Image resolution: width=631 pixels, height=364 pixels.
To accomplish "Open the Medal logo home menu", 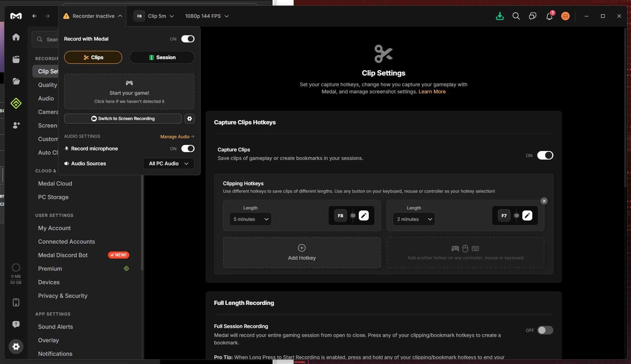I will 16,16.
